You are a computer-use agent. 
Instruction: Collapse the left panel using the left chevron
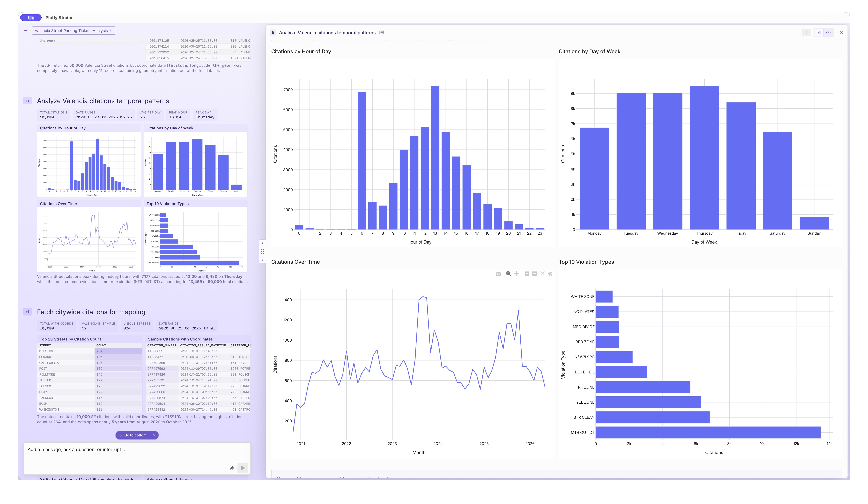262,243
